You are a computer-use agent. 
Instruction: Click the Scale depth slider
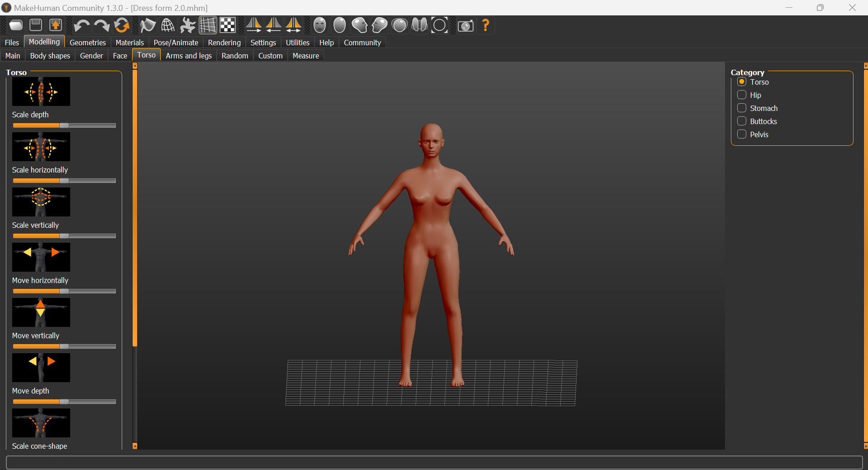pos(64,125)
